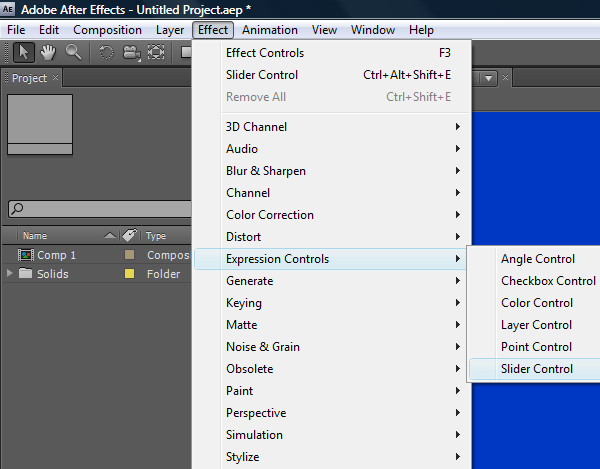This screenshot has width=600, height=469.
Task: Expand the Color Correction submenu
Action: point(332,215)
